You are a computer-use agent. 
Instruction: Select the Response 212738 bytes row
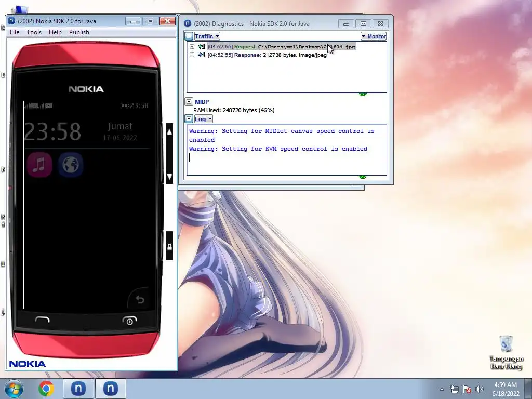pos(267,55)
